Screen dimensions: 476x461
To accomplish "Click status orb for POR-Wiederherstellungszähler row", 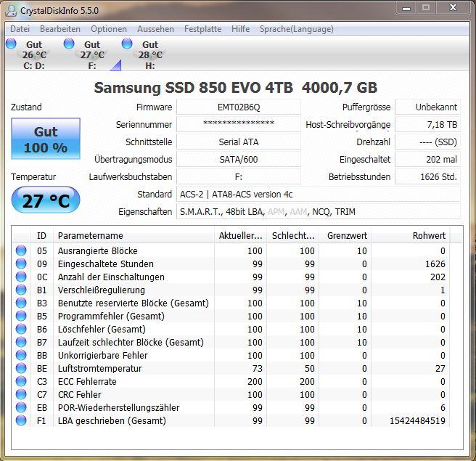I will click(x=21, y=407).
